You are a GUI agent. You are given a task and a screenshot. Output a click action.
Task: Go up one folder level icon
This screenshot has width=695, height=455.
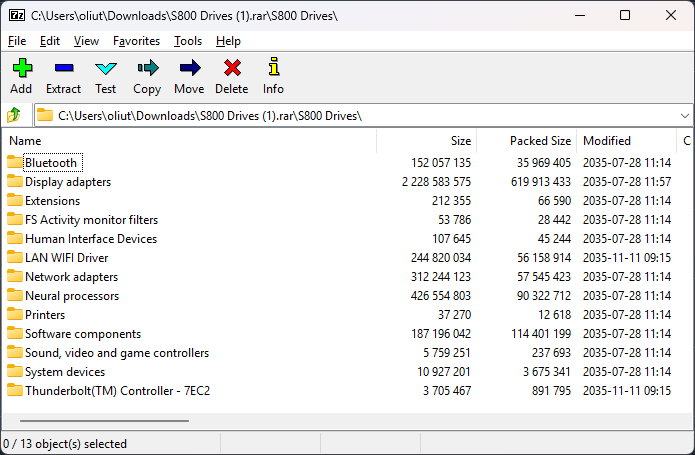15,115
